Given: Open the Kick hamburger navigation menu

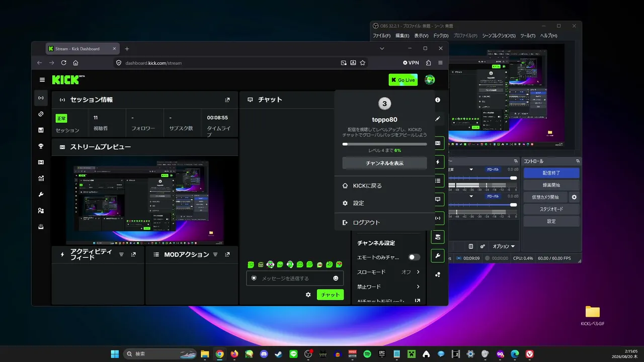Looking at the screenshot, I should click(42, 79).
